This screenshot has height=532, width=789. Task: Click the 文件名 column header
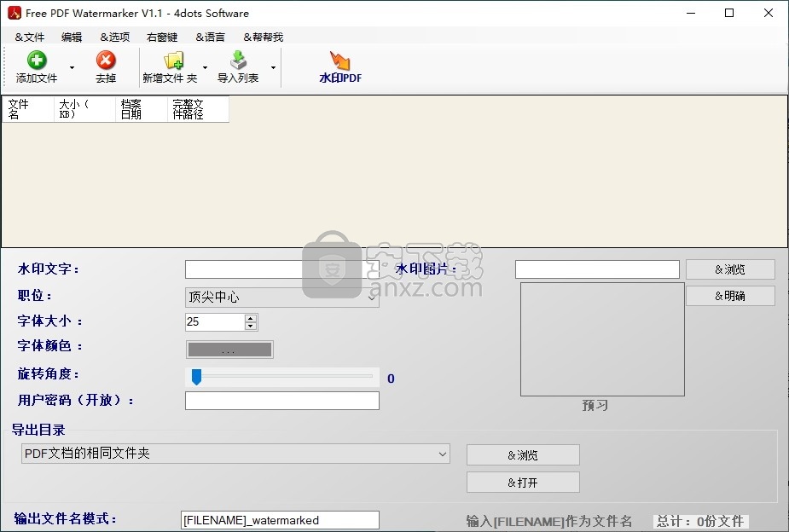pos(28,109)
